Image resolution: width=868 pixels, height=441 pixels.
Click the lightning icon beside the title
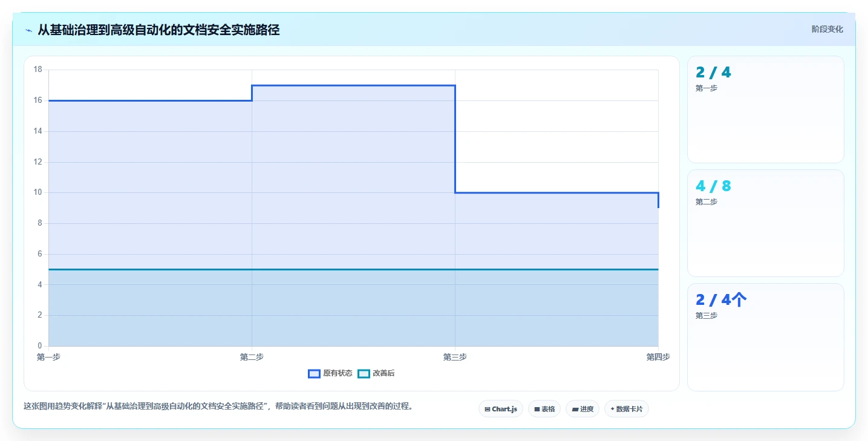pos(28,30)
